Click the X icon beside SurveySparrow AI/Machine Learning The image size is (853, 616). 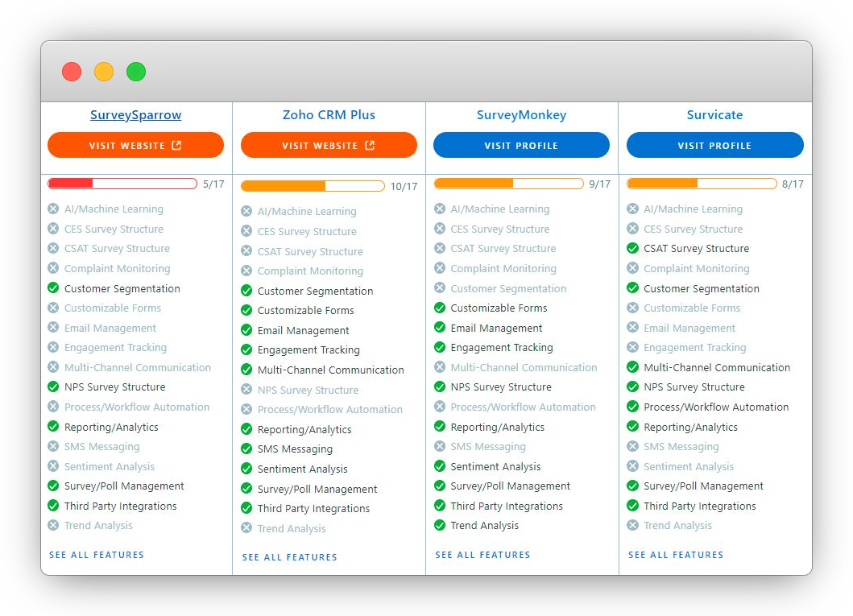point(53,209)
